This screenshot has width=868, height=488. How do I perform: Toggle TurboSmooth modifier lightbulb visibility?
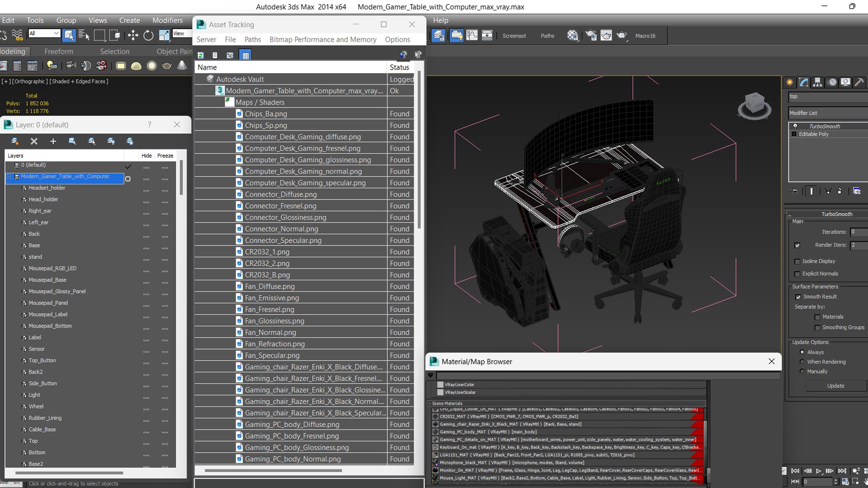coord(795,127)
